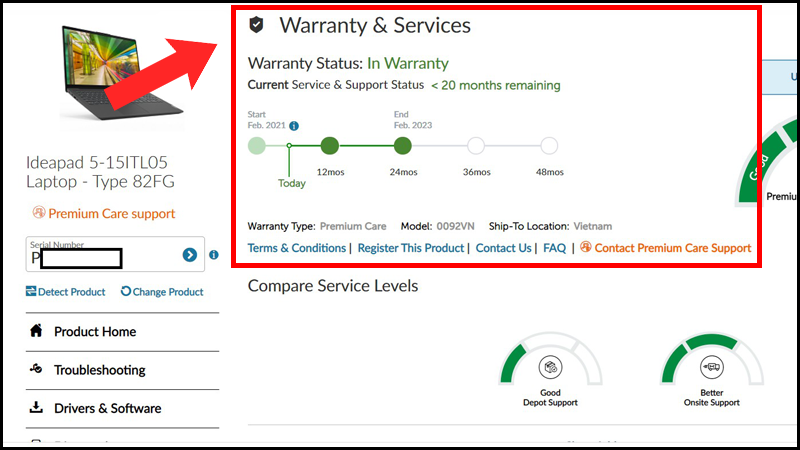
Task: Click Detect Product link
Action: click(66, 292)
